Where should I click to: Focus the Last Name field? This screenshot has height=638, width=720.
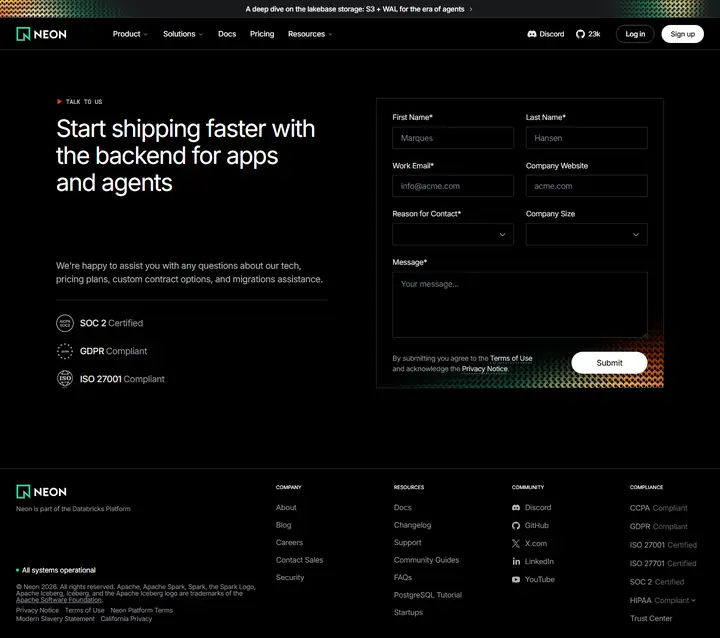click(586, 138)
